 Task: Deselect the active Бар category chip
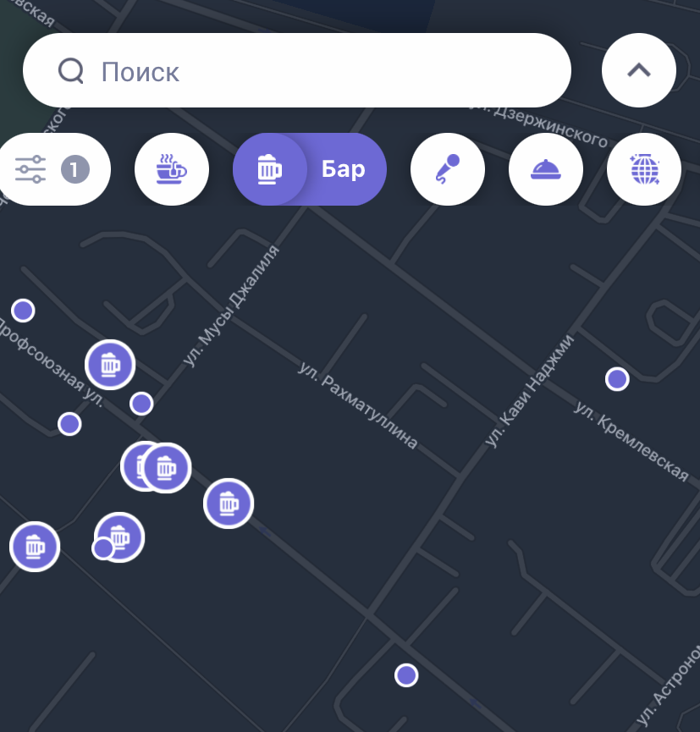tap(343, 169)
